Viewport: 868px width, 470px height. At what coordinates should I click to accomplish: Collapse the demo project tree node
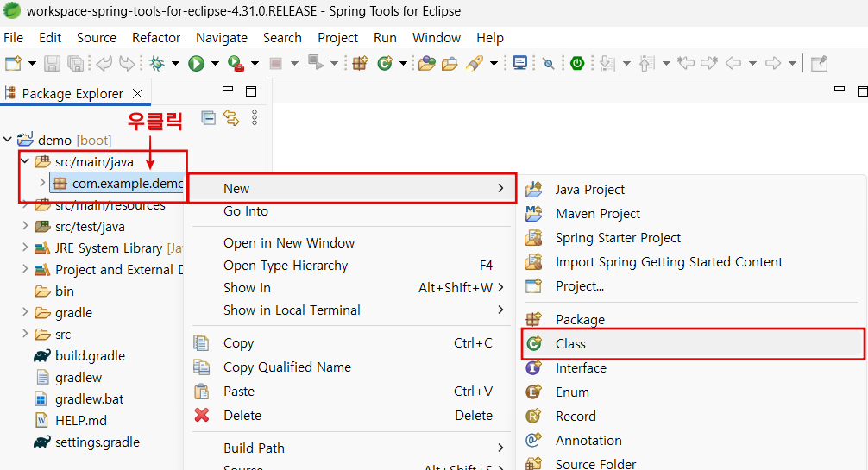point(8,140)
